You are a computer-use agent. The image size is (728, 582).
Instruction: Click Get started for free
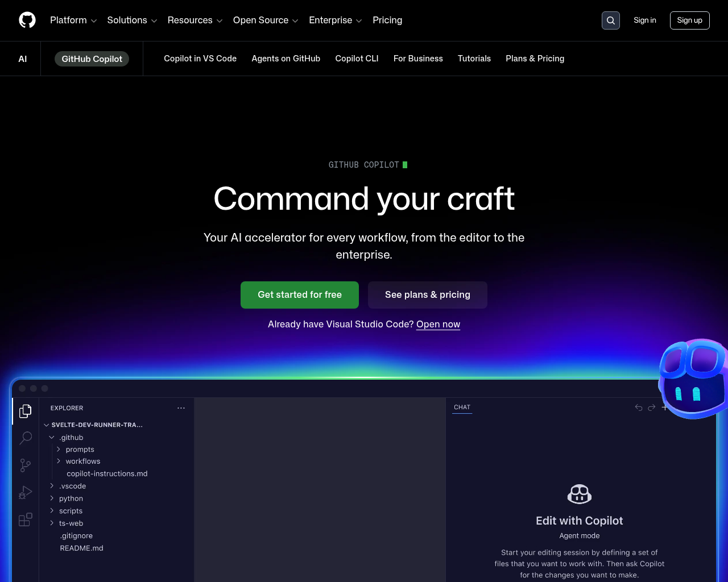pos(299,294)
